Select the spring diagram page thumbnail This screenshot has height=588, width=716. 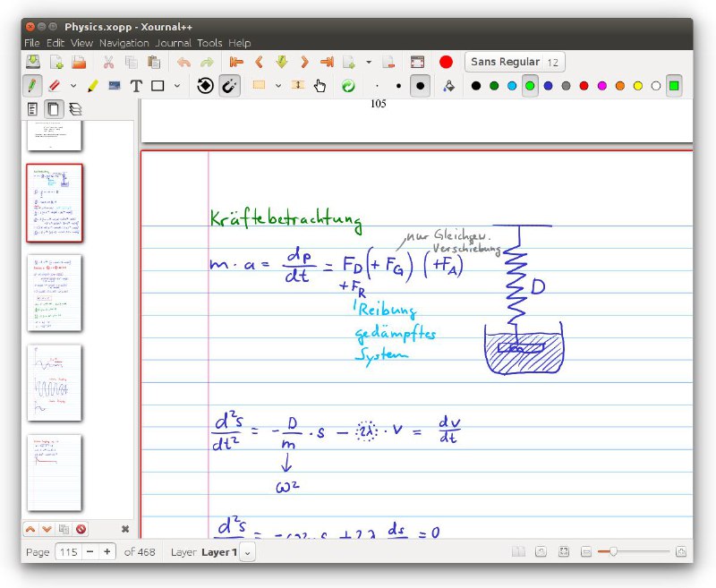pos(55,202)
